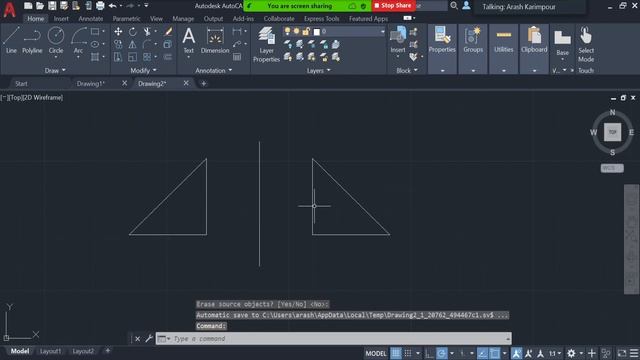Activate Select Mode touch button
The height and width of the screenshot is (360, 640).
point(586,44)
